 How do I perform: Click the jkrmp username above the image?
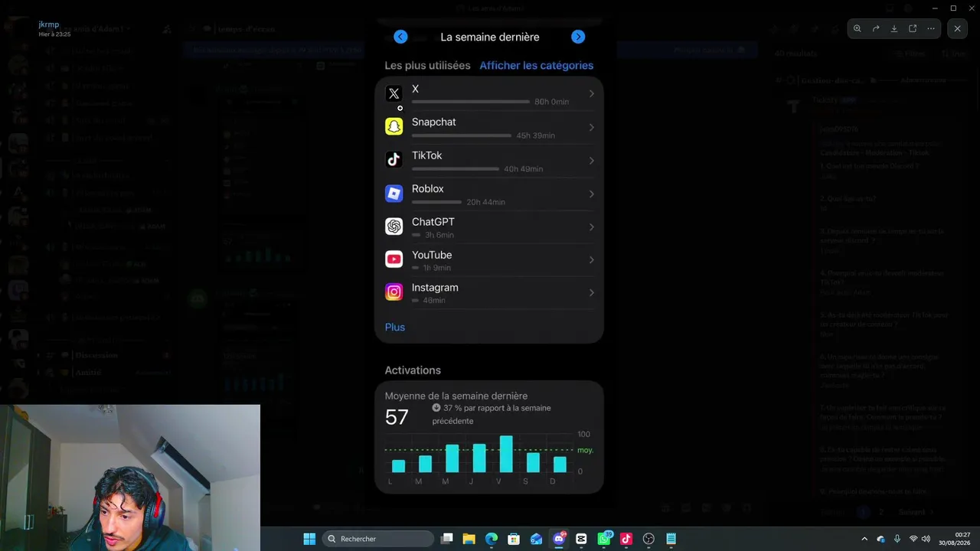point(49,24)
